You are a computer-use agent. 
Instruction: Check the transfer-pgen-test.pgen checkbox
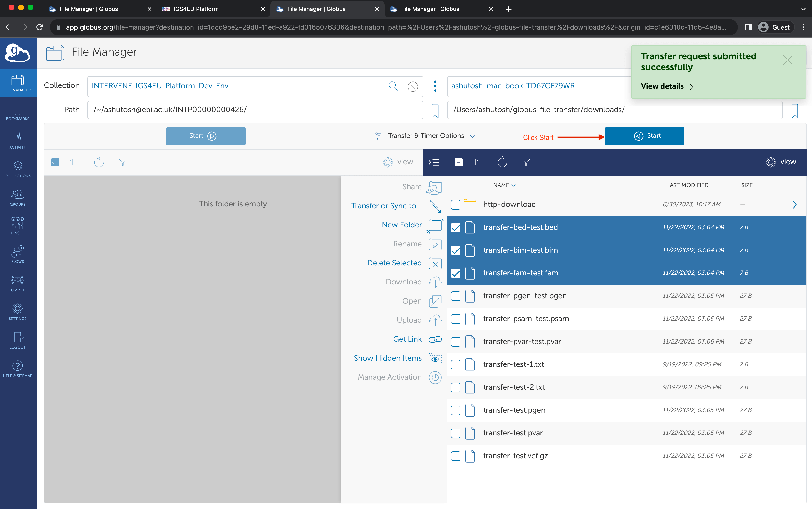tap(456, 296)
